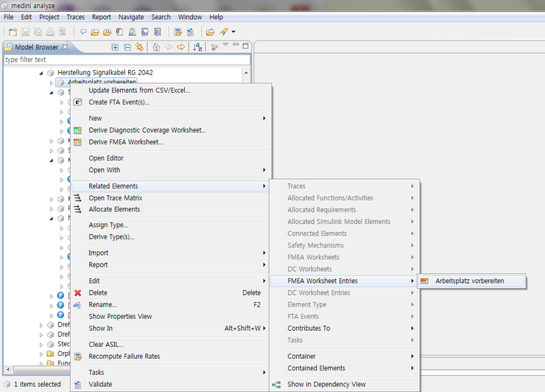This screenshot has height=392, width=545.
Task: Click the Collapse All icon in Model Browser
Action: tap(127, 47)
